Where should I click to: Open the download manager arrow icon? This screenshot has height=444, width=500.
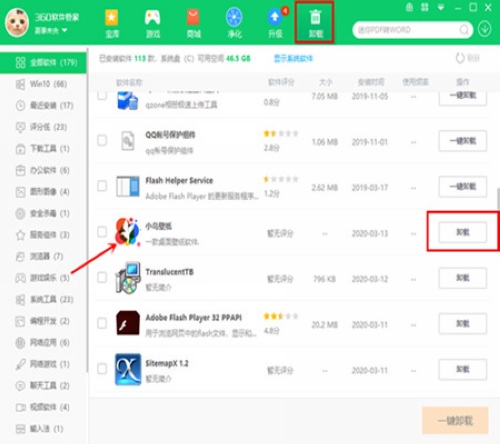pos(484,29)
